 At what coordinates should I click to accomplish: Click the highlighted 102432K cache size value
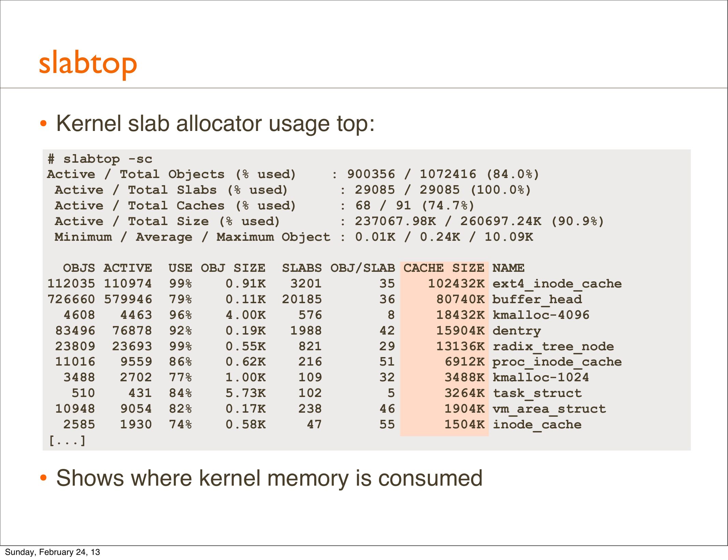(x=456, y=284)
